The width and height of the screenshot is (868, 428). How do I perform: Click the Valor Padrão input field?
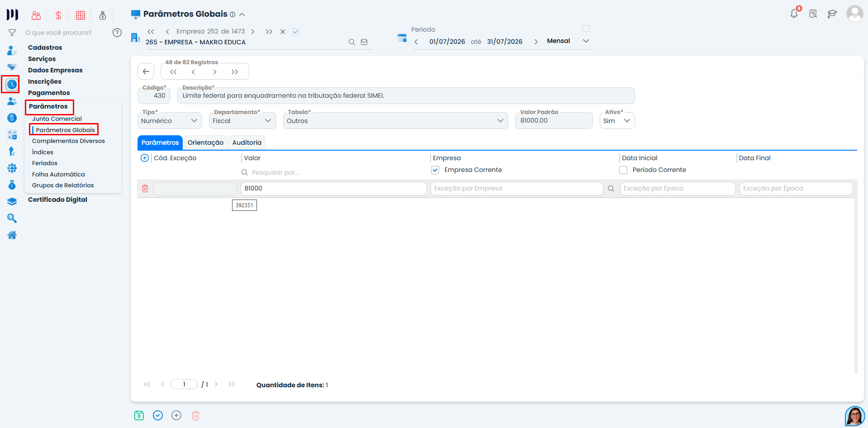(x=554, y=121)
